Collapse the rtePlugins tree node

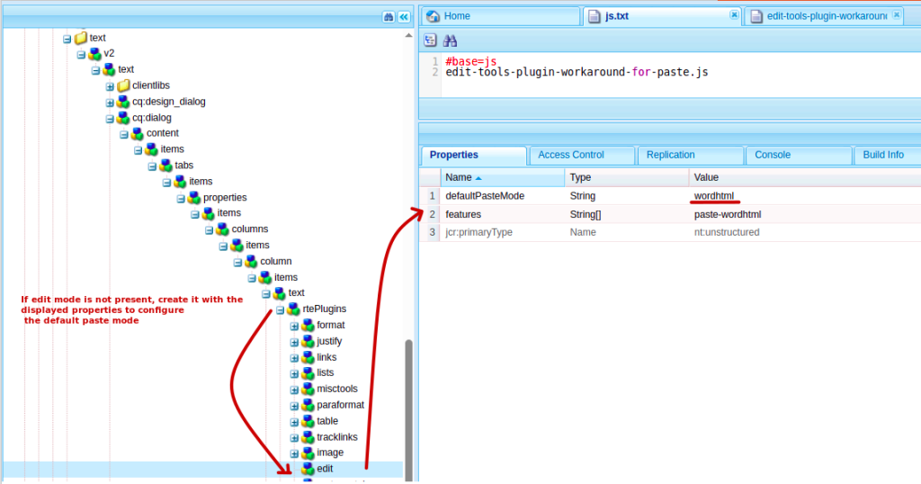tap(280, 310)
